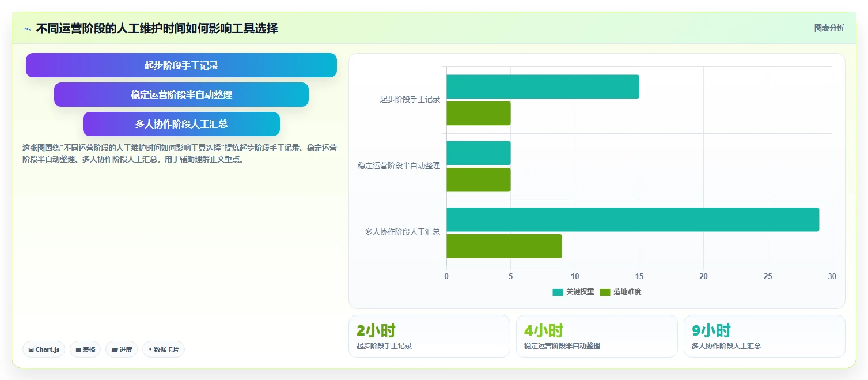Open the 4小时 data card
868x380 pixels.
click(x=597, y=336)
